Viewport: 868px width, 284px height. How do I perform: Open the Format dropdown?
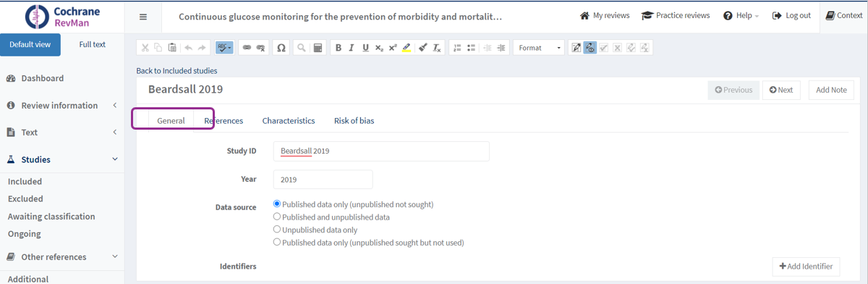(539, 48)
